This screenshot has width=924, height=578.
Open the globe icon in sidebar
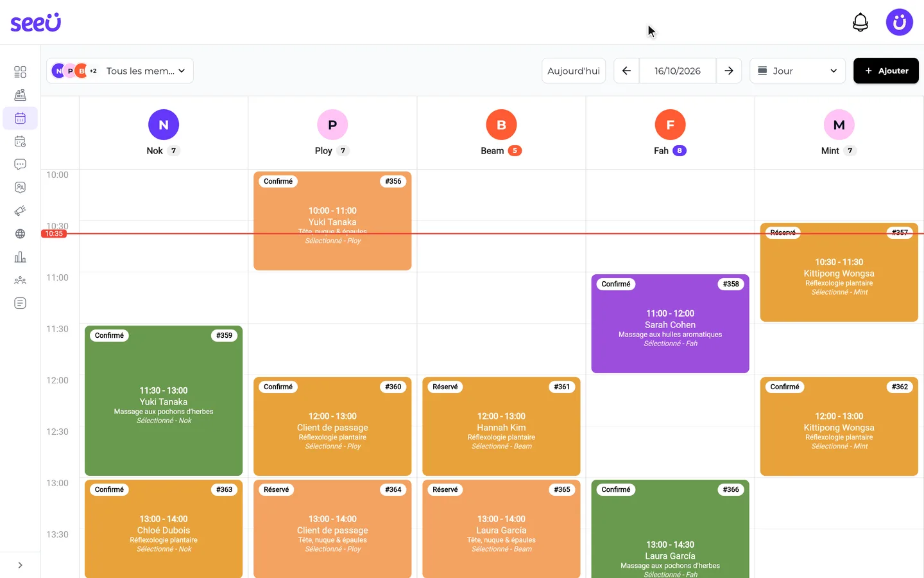click(x=20, y=234)
